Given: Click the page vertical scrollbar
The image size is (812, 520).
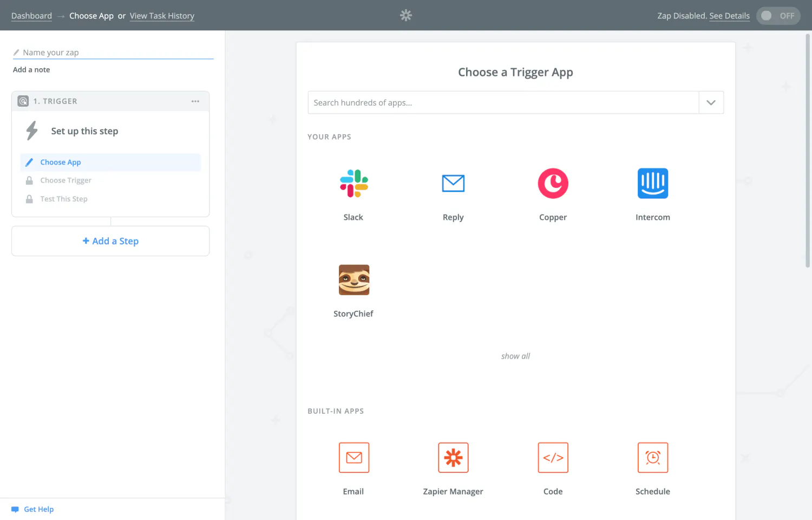Looking at the screenshot, I should click(808, 151).
